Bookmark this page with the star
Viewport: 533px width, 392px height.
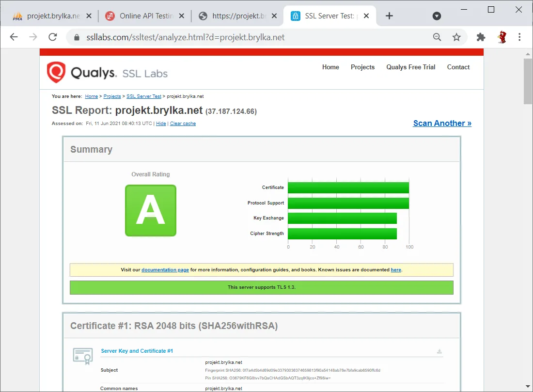[456, 37]
